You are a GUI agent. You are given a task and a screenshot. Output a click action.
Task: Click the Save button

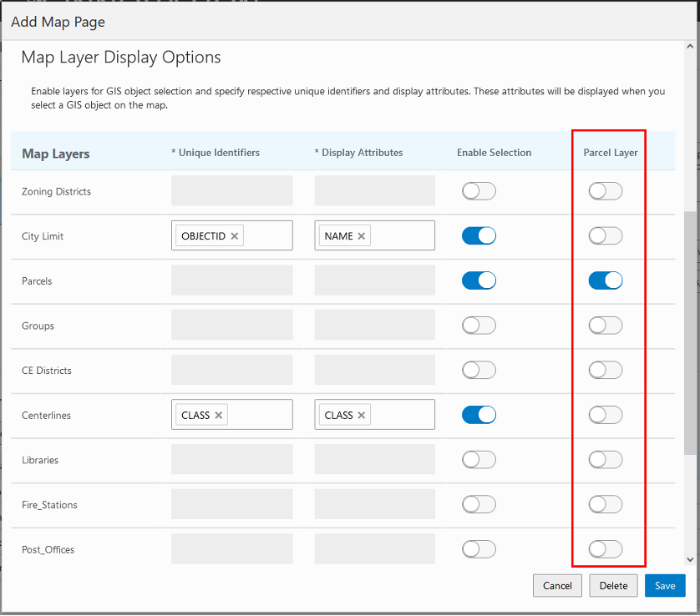point(665,585)
